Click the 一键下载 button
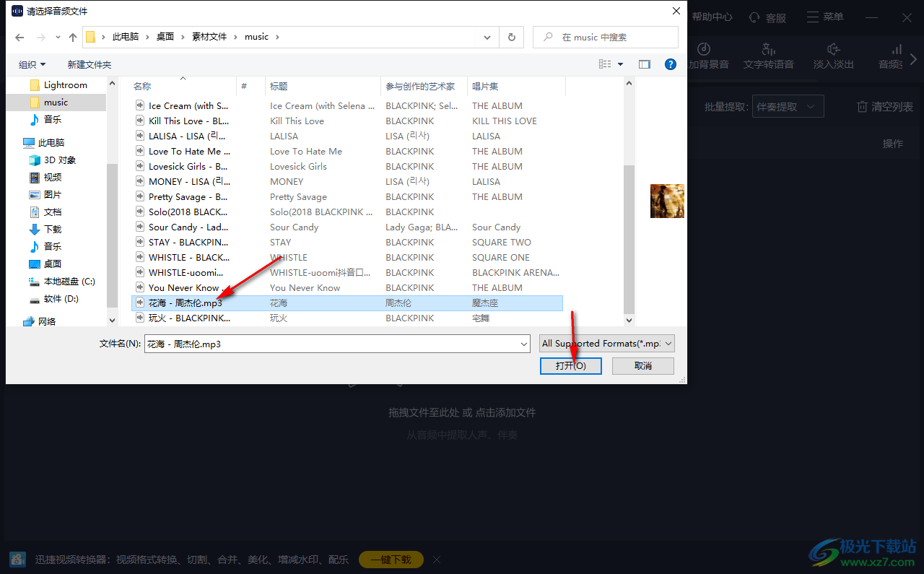 391,560
